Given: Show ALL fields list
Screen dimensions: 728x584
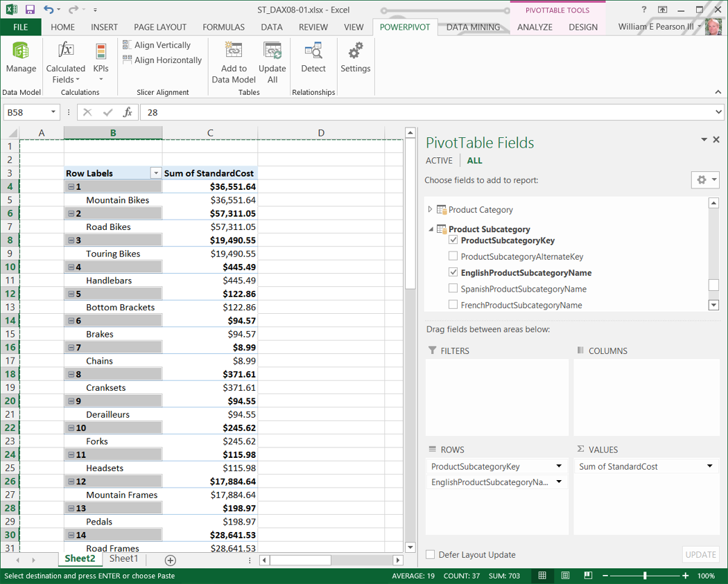Looking at the screenshot, I should click(x=474, y=161).
